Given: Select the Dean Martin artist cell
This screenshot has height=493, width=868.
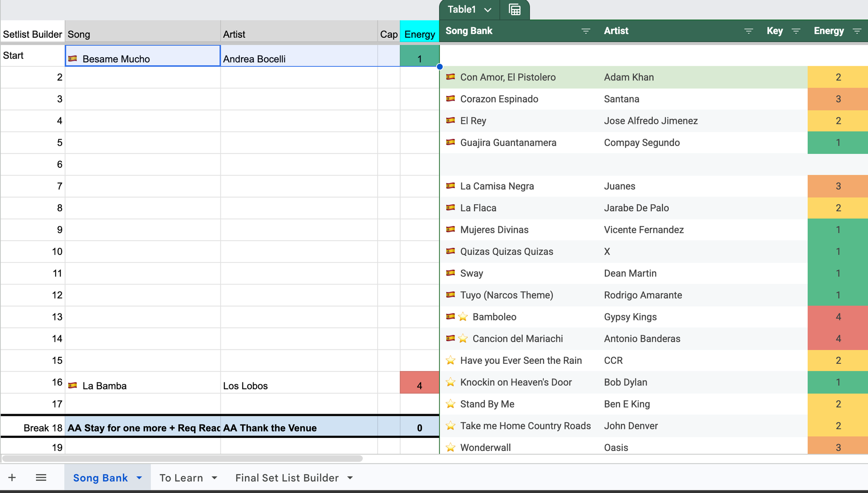Looking at the screenshot, I should click(x=681, y=274).
